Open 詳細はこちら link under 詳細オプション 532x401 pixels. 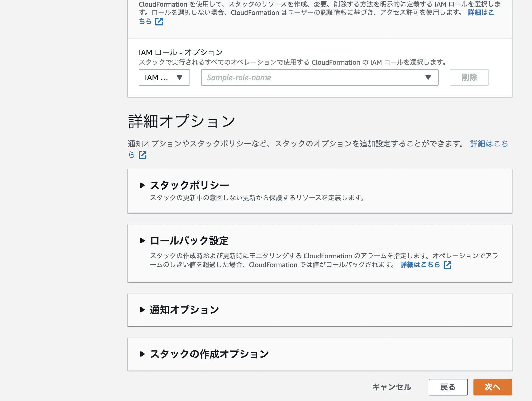(x=489, y=144)
